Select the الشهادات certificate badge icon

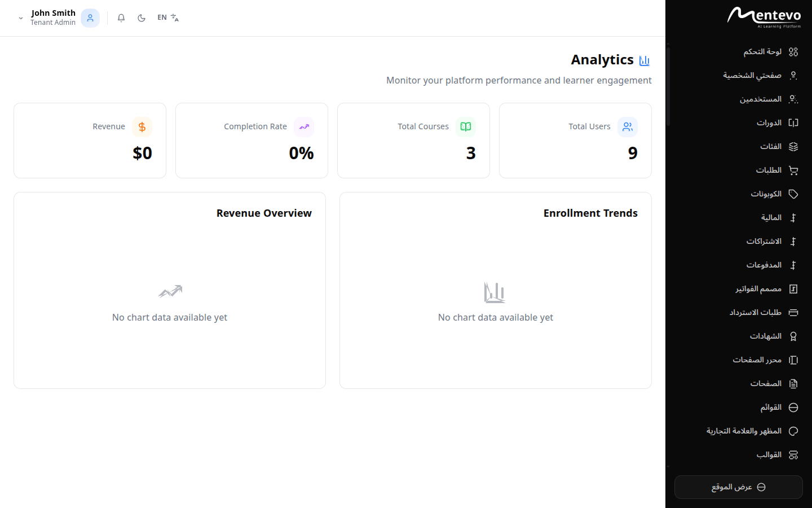point(793,336)
